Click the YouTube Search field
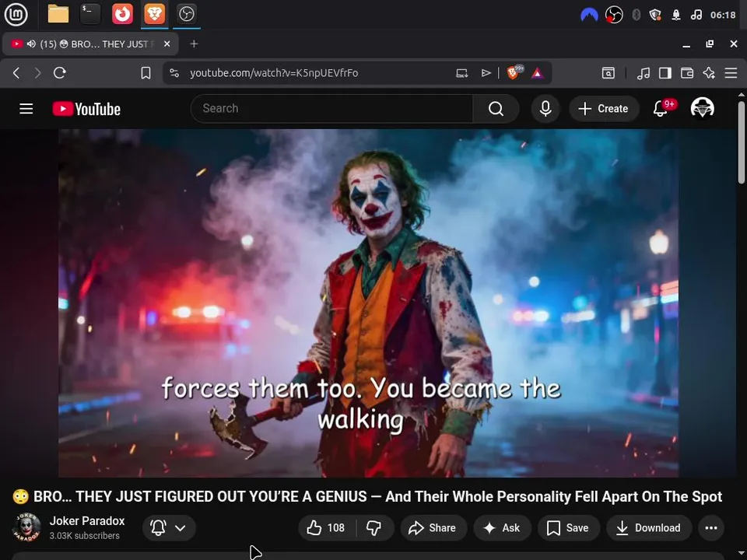Image resolution: width=747 pixels, height=560 pixels. point(331,109)
